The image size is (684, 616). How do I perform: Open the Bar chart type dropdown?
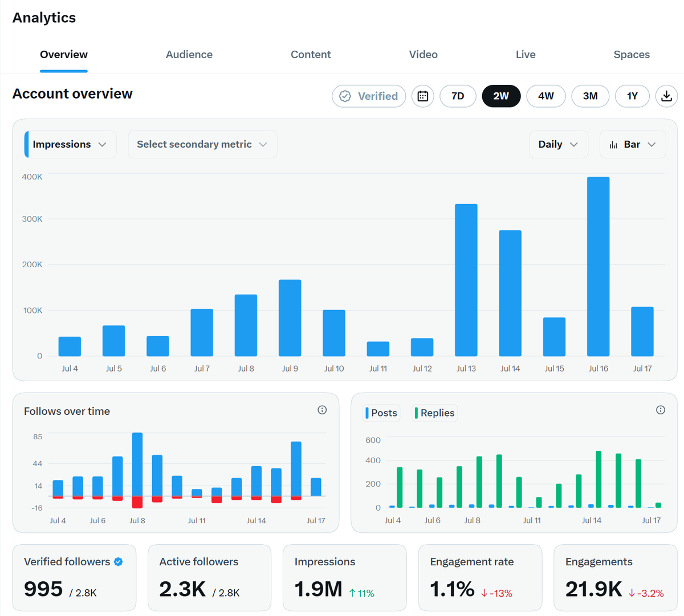633,144
